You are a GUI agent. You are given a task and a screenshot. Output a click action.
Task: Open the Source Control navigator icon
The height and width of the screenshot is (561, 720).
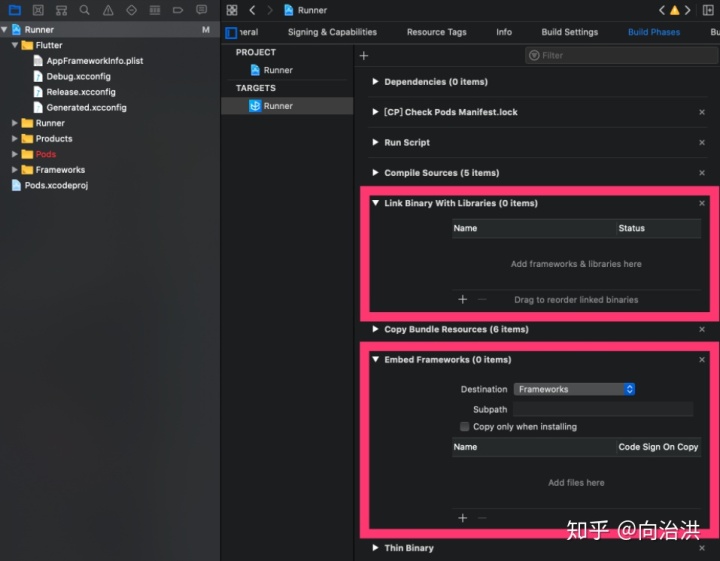[x=38, y=10]
